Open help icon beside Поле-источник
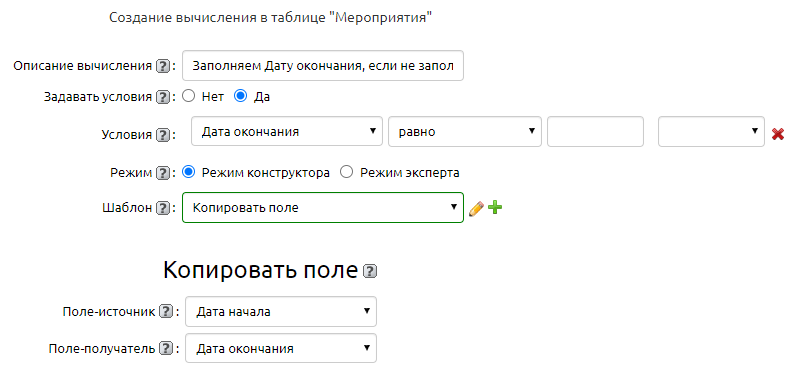This screenshot has width=794, height=377. pyautogui.click(x=166, y=312)
